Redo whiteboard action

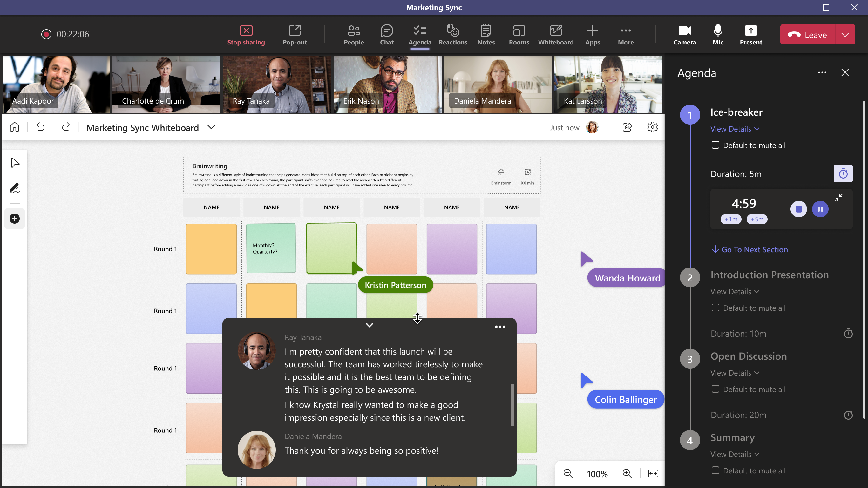(x=66, y=127)
